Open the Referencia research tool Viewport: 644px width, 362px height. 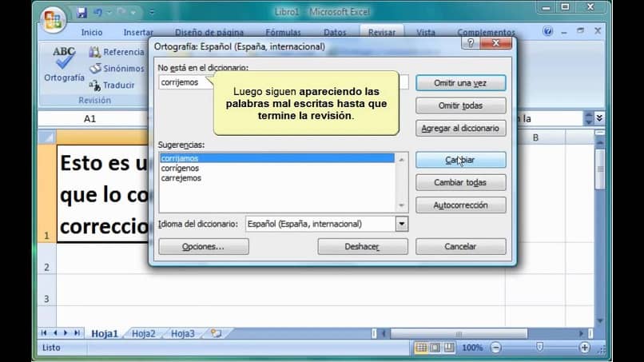[x=117, y=52]
